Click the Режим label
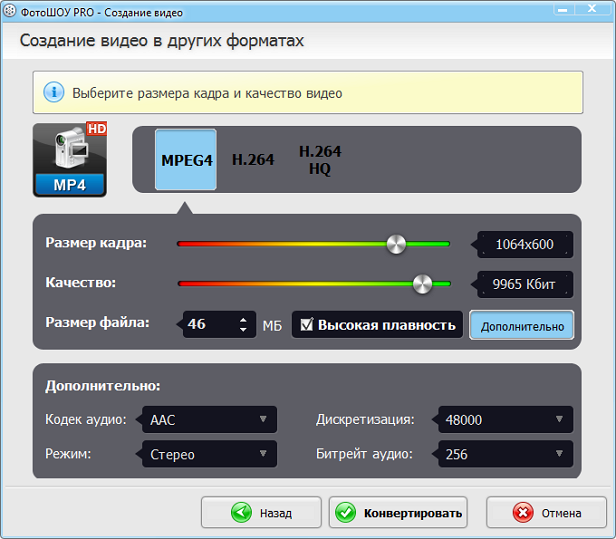The width and height of the screenshot is (616, 539). [x=68, y=454]
